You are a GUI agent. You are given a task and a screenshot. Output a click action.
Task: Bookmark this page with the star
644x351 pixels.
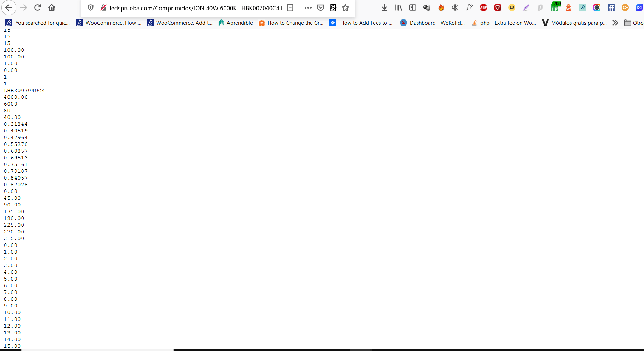tap(345, 8)
